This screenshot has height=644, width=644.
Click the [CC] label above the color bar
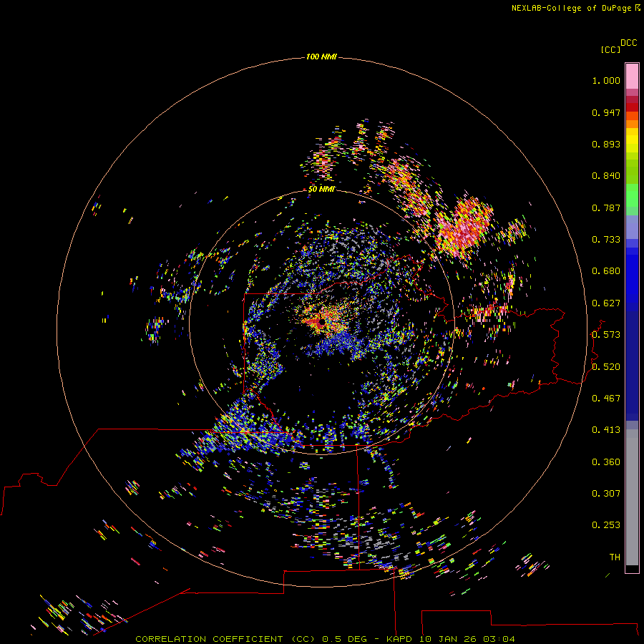coord(610,49)
